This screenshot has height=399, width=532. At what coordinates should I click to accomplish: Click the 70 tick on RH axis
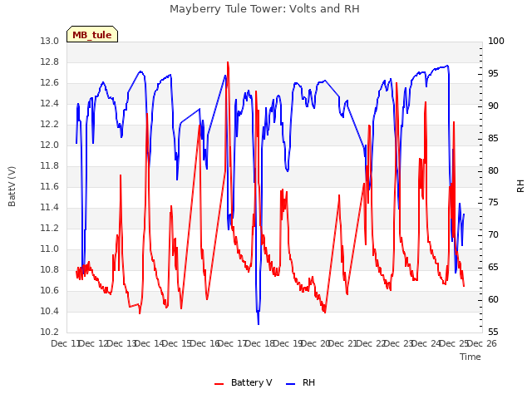click(493, 234)
